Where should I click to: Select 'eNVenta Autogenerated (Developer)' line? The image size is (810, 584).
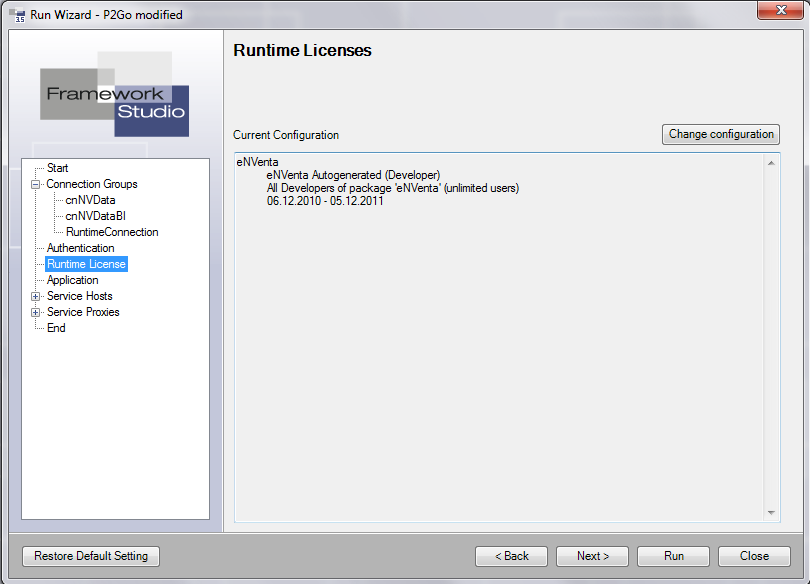pos(353,175)
